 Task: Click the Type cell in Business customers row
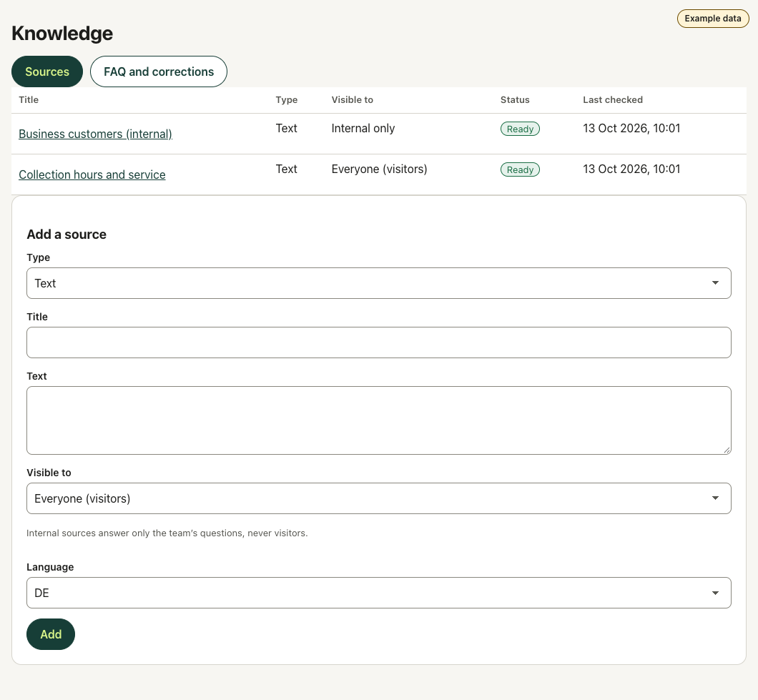pos(286,128)
